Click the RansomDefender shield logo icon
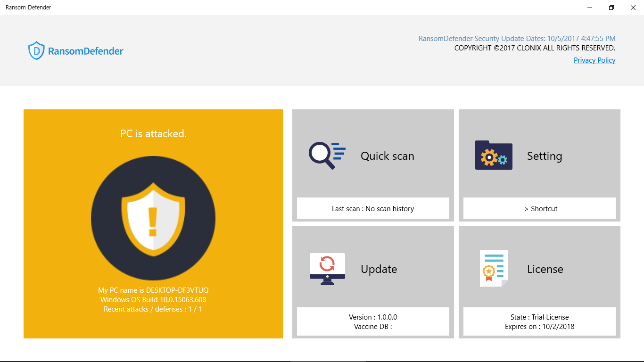This screenshot has height=362, width=644. pyautogui.click(x=36, y=51)
